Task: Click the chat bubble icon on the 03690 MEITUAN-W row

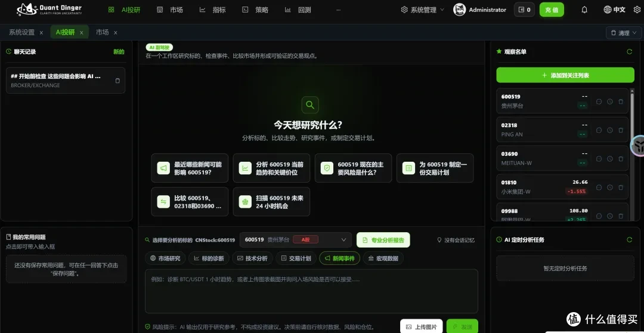Action: pyautogui.click(x=599, y=159)
